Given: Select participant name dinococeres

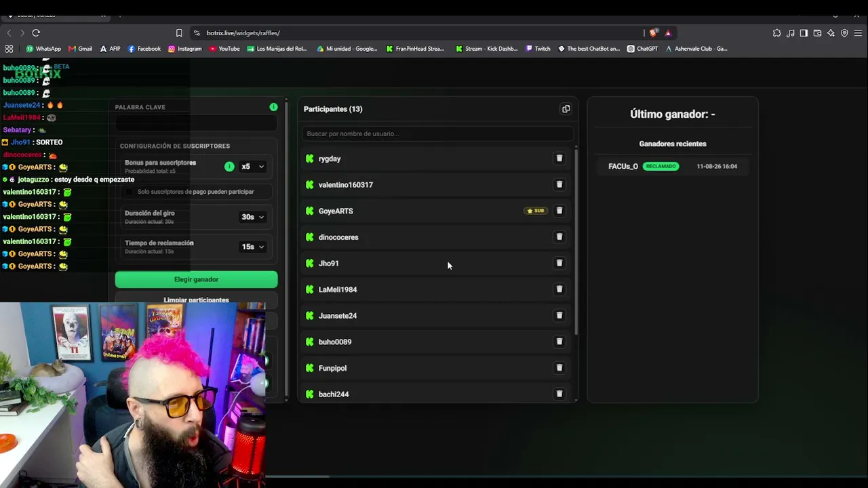Looking at the screenshot, I should coord(338,237).
